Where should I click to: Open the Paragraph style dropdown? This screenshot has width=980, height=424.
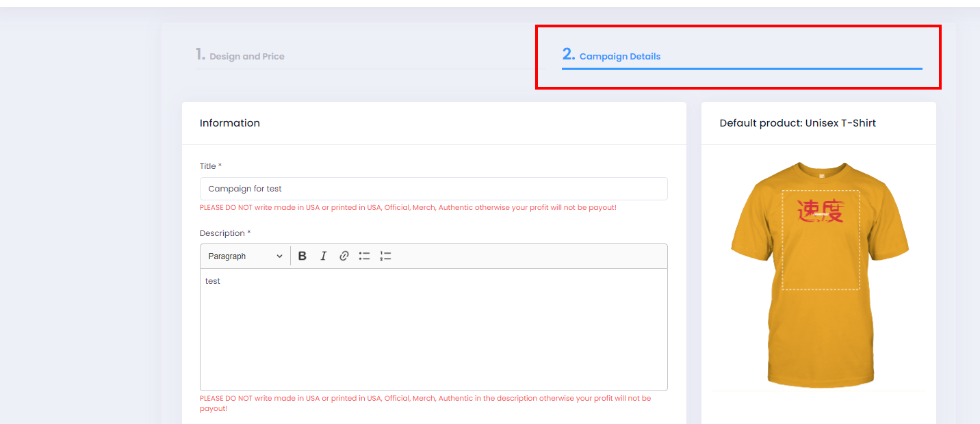[x=245, y=256]
